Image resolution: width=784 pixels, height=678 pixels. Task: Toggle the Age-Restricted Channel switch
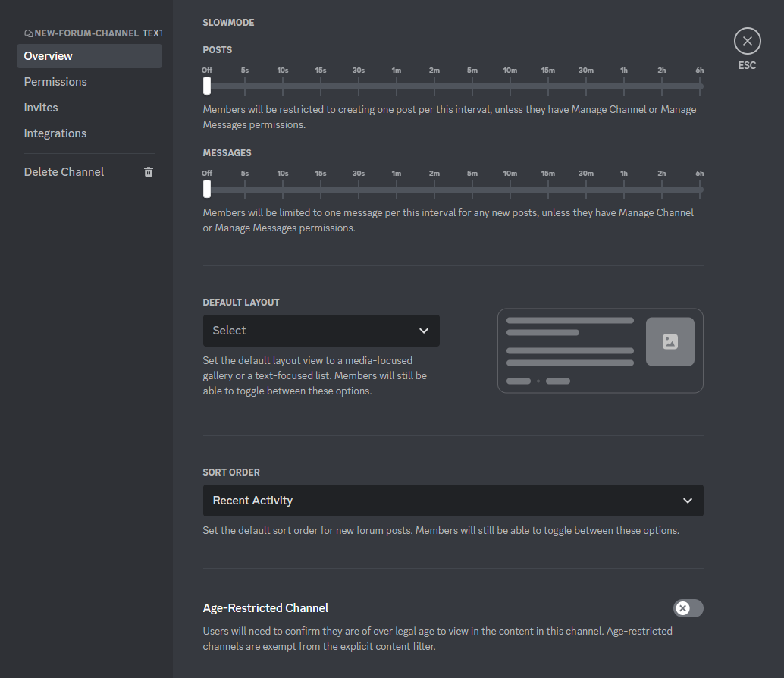click(688, 608)
